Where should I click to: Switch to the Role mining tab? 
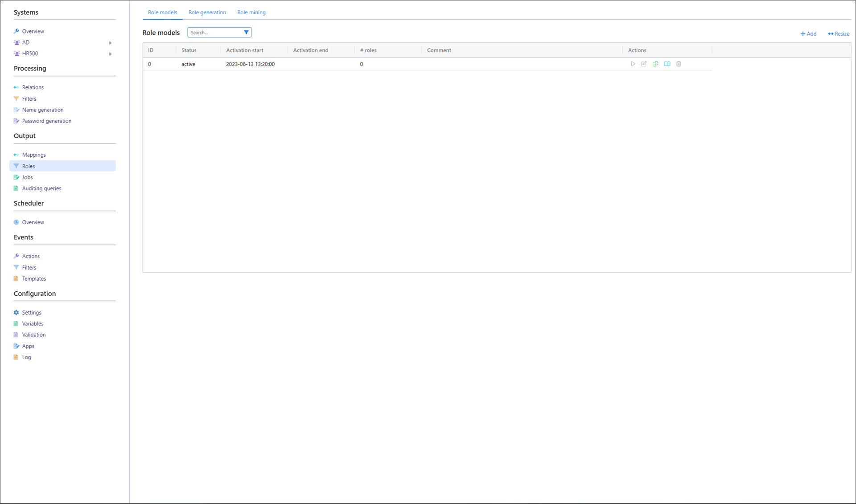[x=251, y=12]
